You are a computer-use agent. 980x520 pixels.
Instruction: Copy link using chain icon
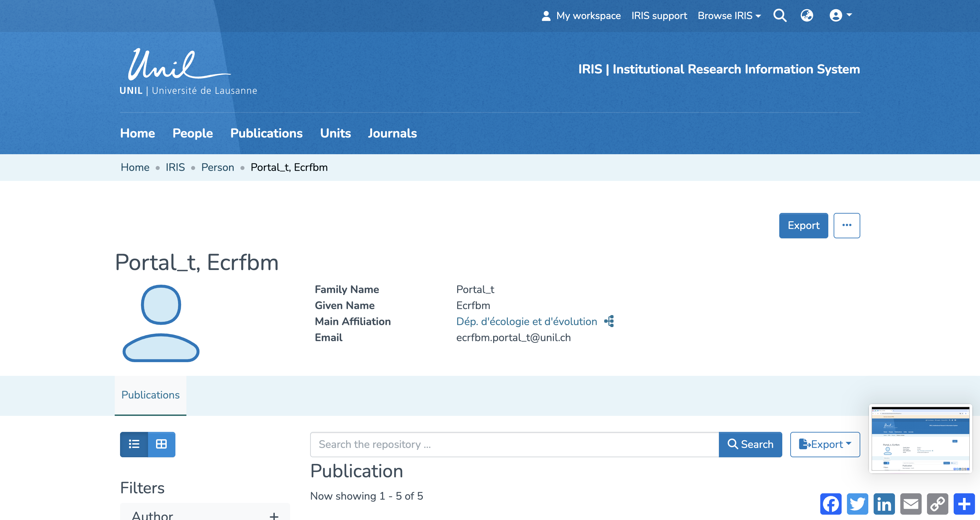(937, 504)
